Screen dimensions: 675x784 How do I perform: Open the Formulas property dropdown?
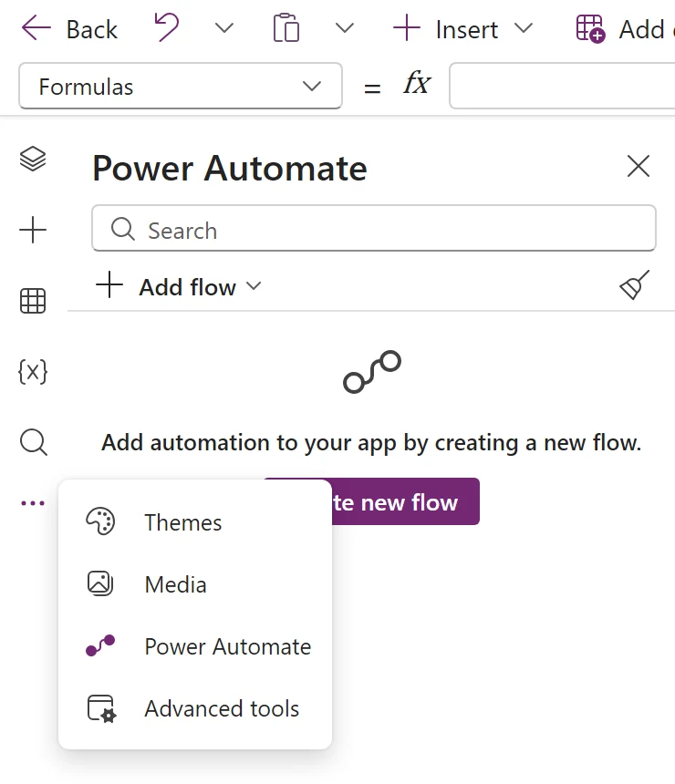pos(180,86)
